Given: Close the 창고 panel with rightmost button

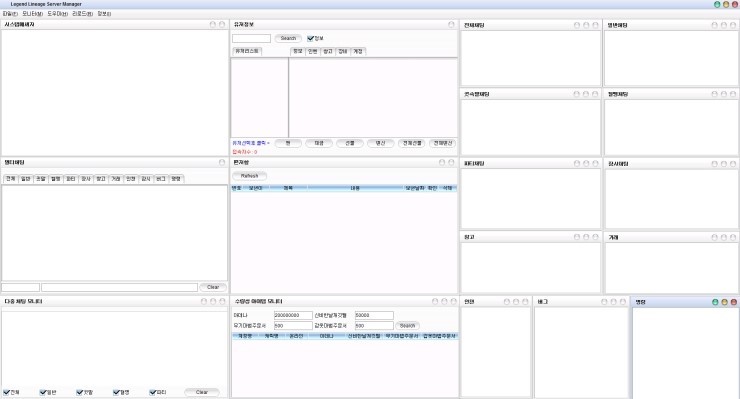Looking at the screenshot, I should 595,237.
